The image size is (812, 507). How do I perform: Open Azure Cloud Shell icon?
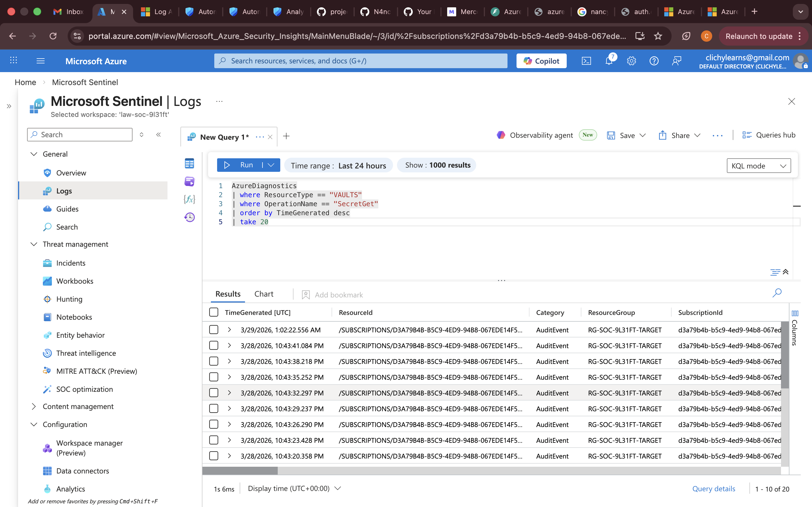coord(586,61)
